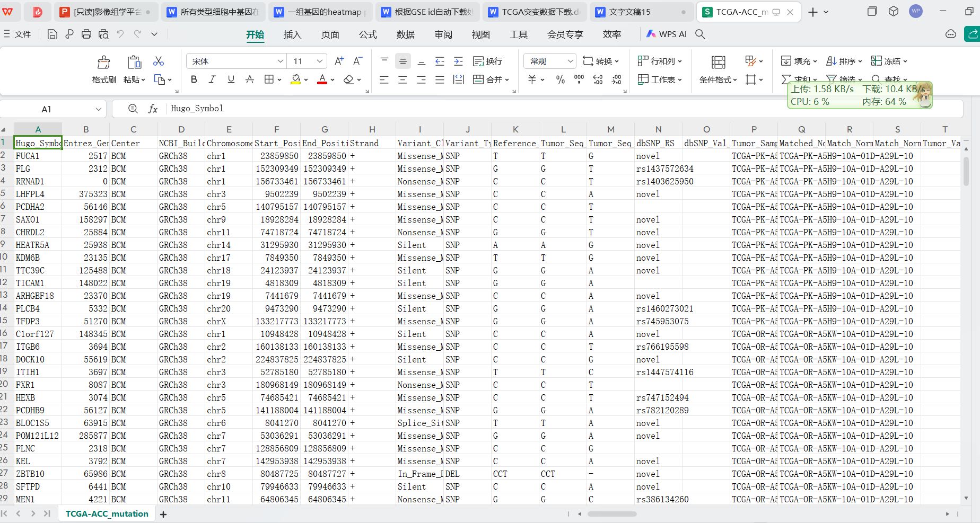Viewport: 980px width, 523px height.
Task: Switch to the 审阅 Review tab
Action: pyautogui.click(x=443, y=34)
